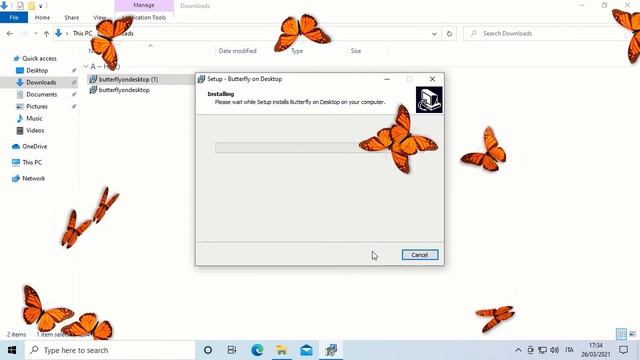The width and height of the screenshot is (640, 360).
Task: Click new folder quick access toolbar icon
Action: coord(31,6)
